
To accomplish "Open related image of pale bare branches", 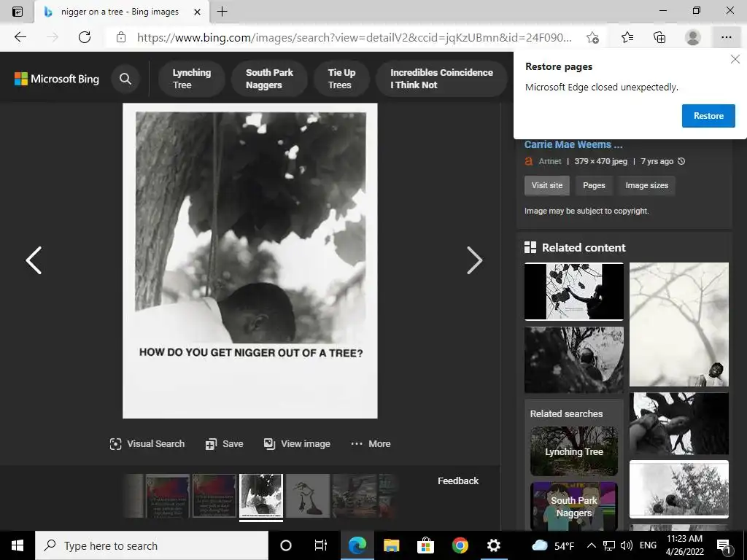I will (679, 324).
